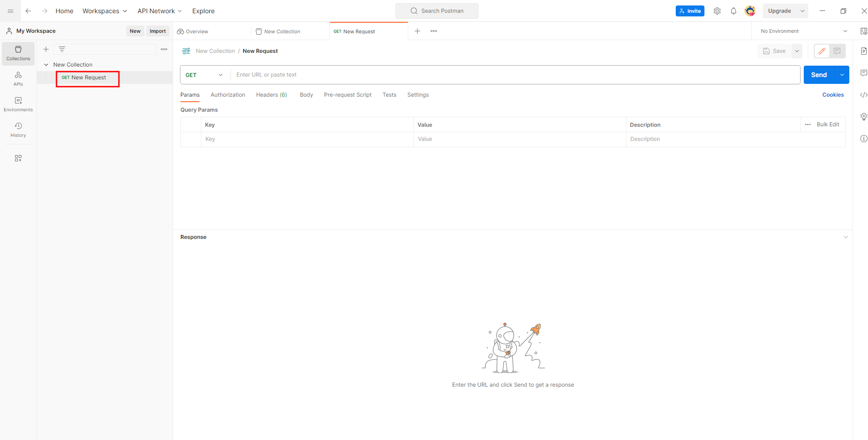Viewport: 868px width, 440px height.
Task: Open the Cookies link
Action: point(833,95)
